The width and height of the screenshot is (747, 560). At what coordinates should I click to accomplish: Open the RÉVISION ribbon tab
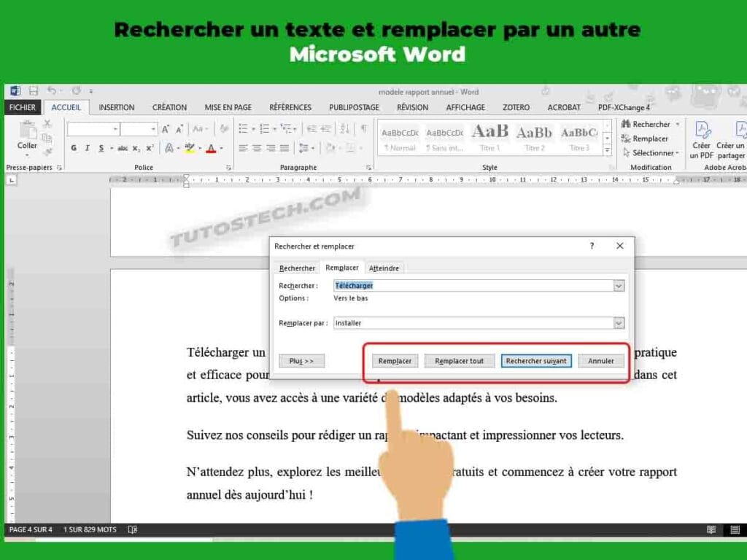click(412, 107)
